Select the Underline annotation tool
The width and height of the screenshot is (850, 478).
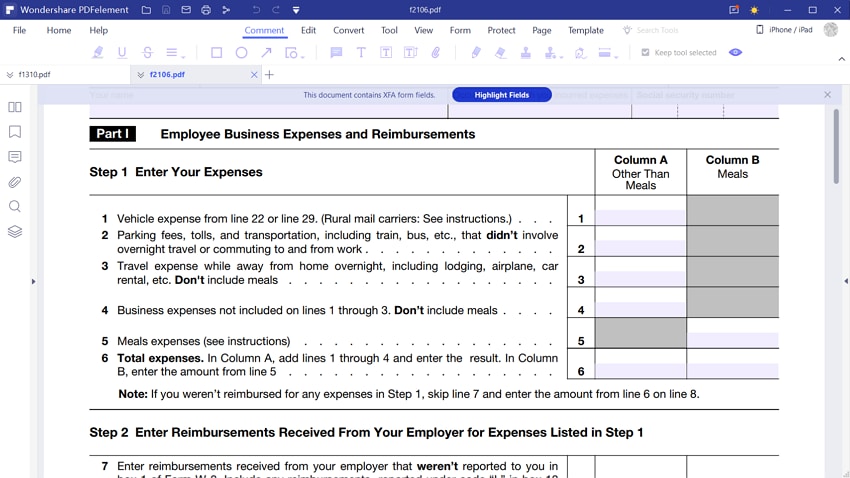pos(122,53)
